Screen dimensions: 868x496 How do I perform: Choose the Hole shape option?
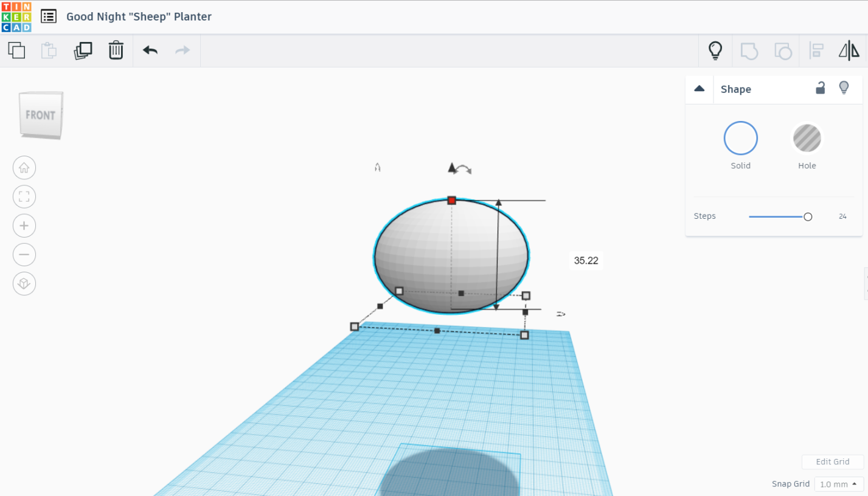807,138
